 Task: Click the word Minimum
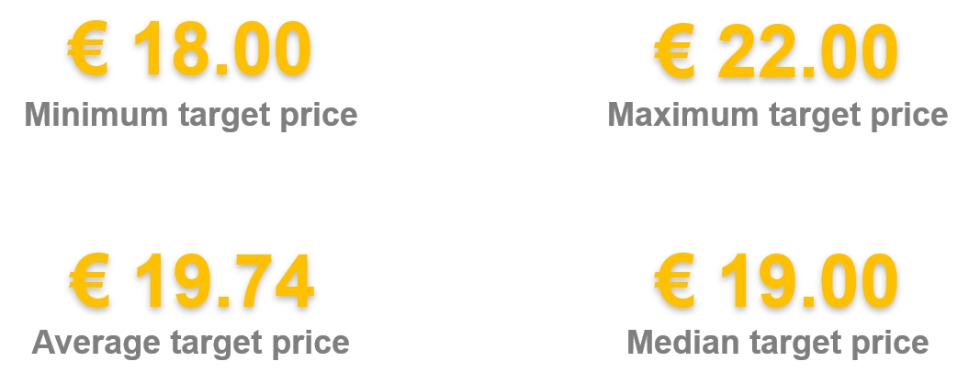coord(96,115)
